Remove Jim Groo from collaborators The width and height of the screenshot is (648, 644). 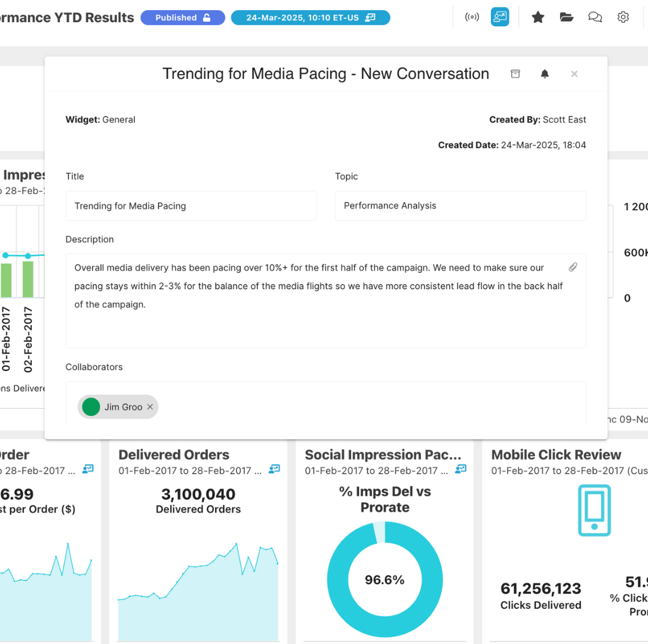[150, 407]
